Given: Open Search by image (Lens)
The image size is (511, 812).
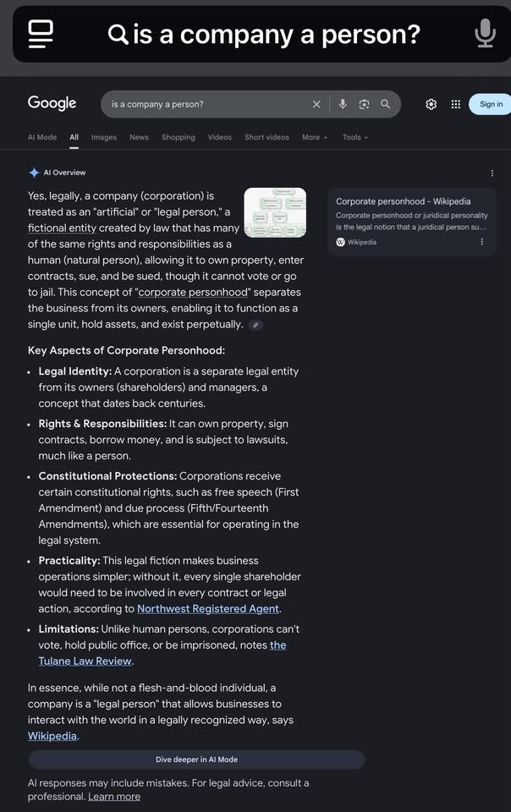Looking at the screenshot, I should (x=364, y=104).
